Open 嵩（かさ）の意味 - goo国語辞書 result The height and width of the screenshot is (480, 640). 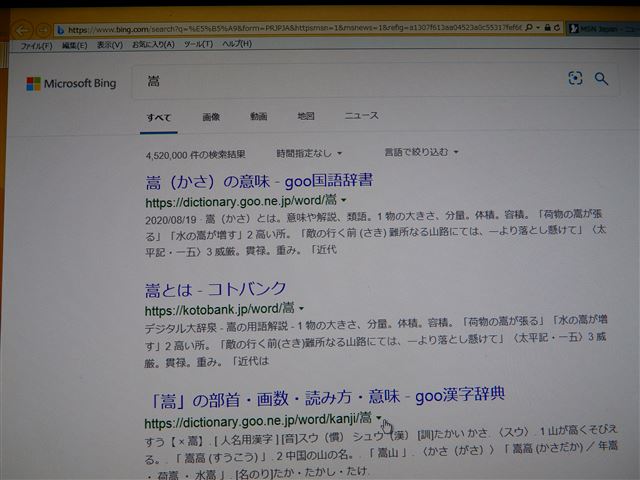259,181
